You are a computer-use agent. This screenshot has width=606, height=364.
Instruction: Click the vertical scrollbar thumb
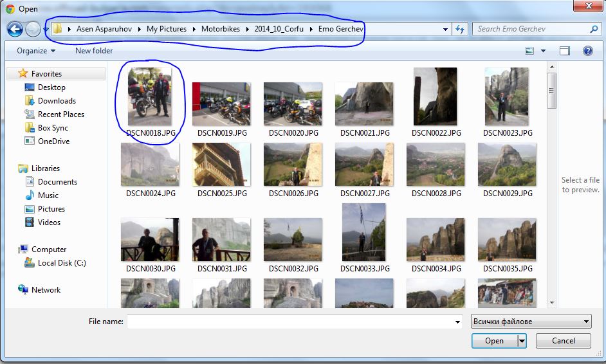click(x=552, y=91)
